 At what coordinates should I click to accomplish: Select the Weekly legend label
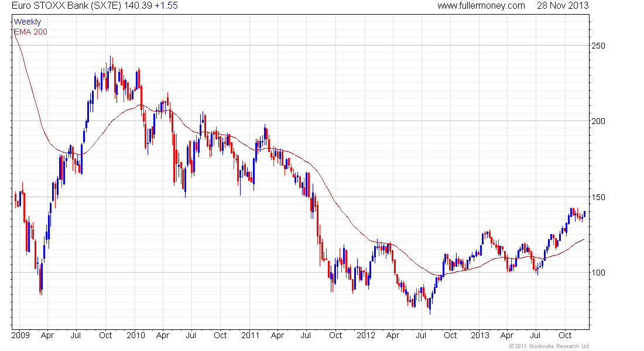(x=28, y=22)
